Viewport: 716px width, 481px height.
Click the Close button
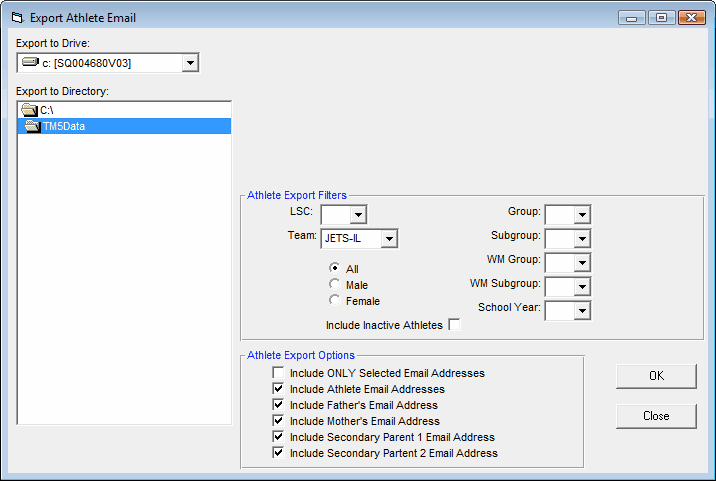point(656,416)
